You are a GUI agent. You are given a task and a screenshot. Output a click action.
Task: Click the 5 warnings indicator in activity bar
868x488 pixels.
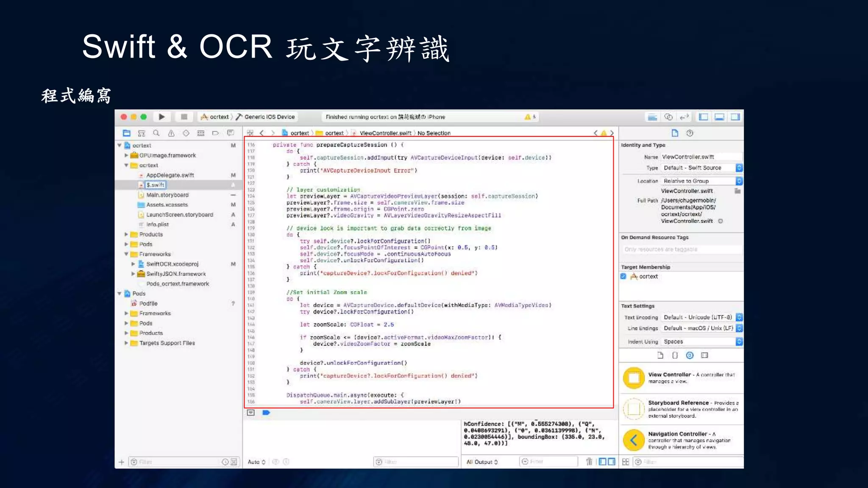click(x=530, y=117)
